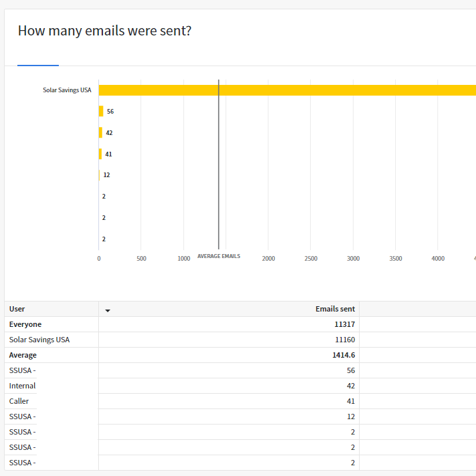Viewport: 476px width, 476px height.
Task: Select the Solar Savings USA yellow bar
Action: [x=287, y=90]
